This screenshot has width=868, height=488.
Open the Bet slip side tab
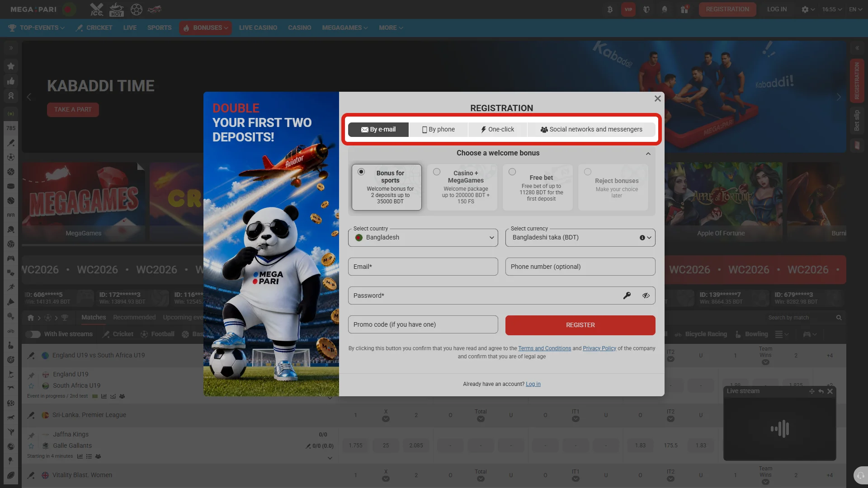[857, 120]
